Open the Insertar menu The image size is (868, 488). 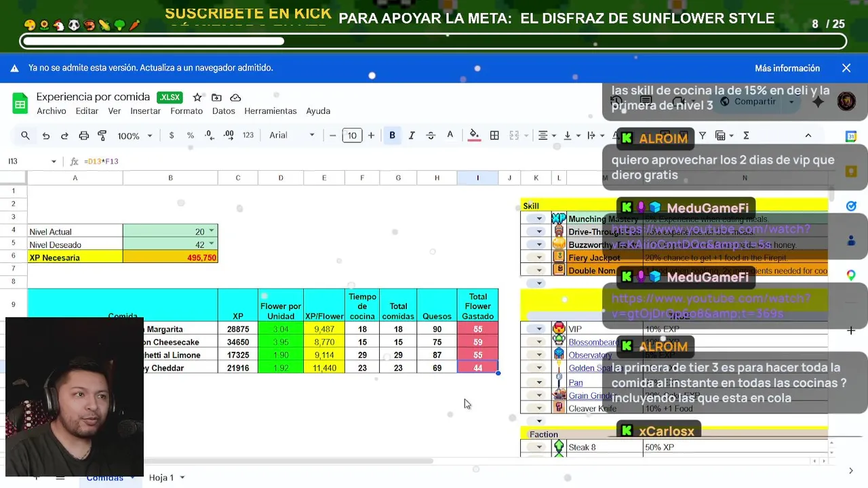145,111
